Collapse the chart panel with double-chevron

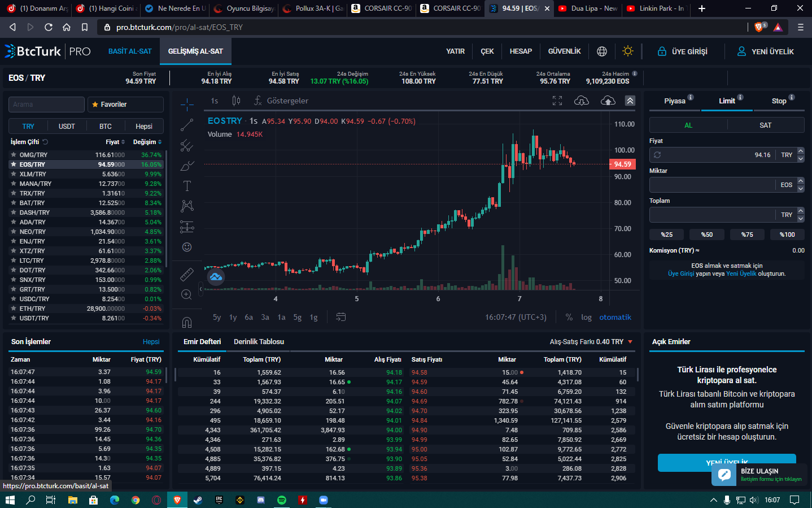click(630, 101)
